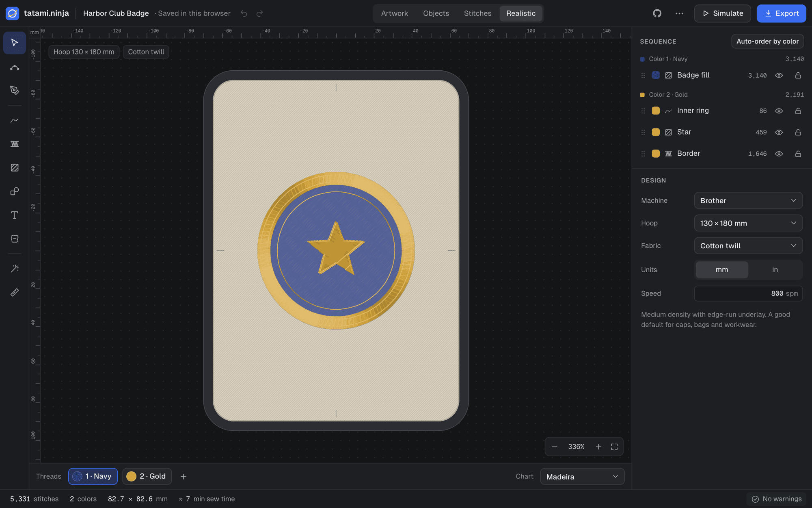Select the Pen drawing tool
Image resolution: width=812 pixels, height=508 pixels.
[15, 90]
